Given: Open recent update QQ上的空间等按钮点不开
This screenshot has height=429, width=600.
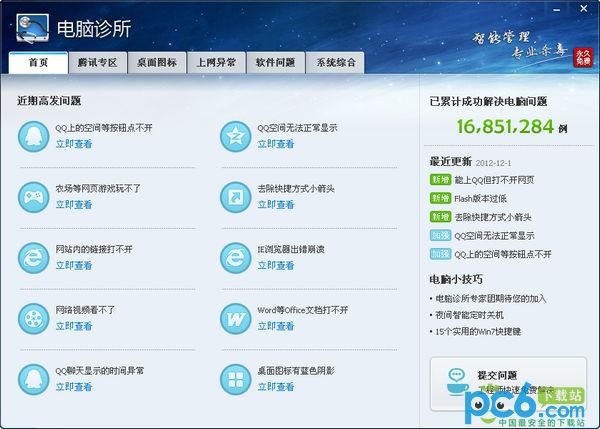Looking at the screenshot, I should (x=503, y=254).
